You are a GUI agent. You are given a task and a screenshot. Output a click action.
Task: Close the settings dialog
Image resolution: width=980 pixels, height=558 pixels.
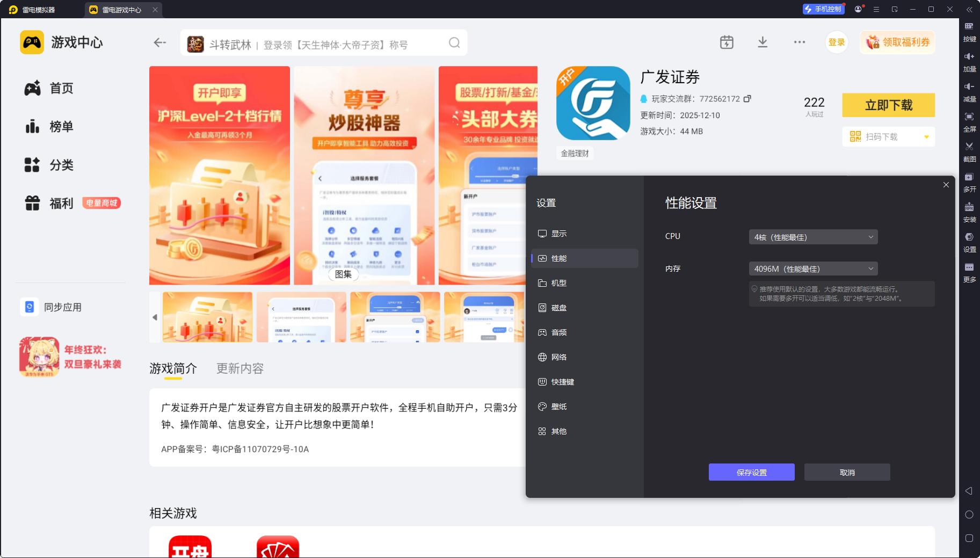pos(946,185)
